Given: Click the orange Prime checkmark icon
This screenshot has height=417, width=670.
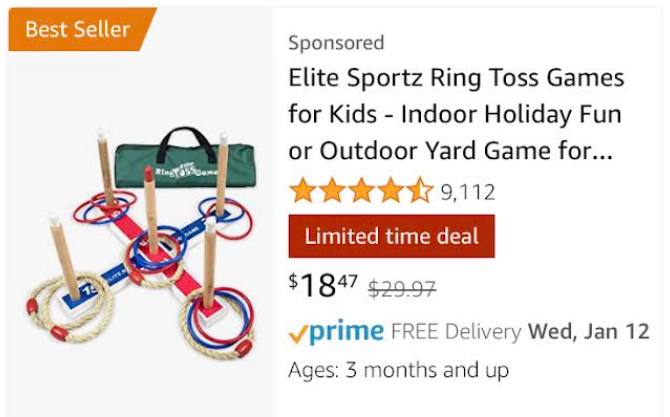Looking at the screenshot, I should coord(296,332).
